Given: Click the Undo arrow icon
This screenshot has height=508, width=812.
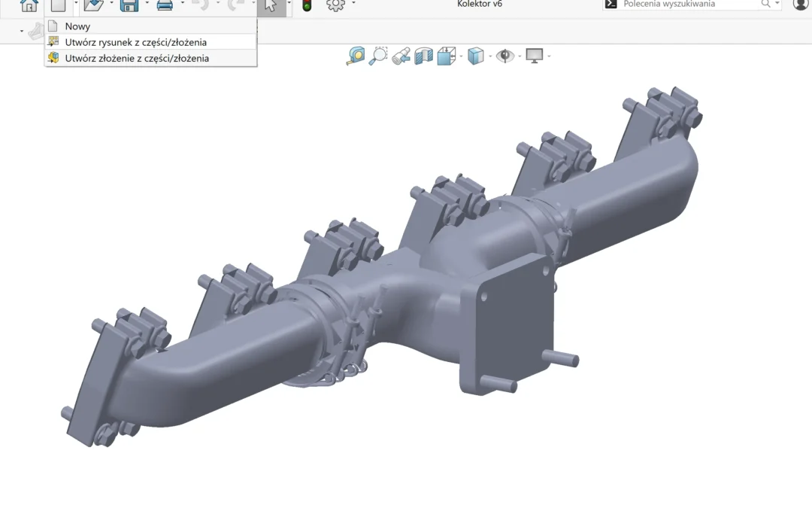Looking at the screenshot, I should [201, 5].
